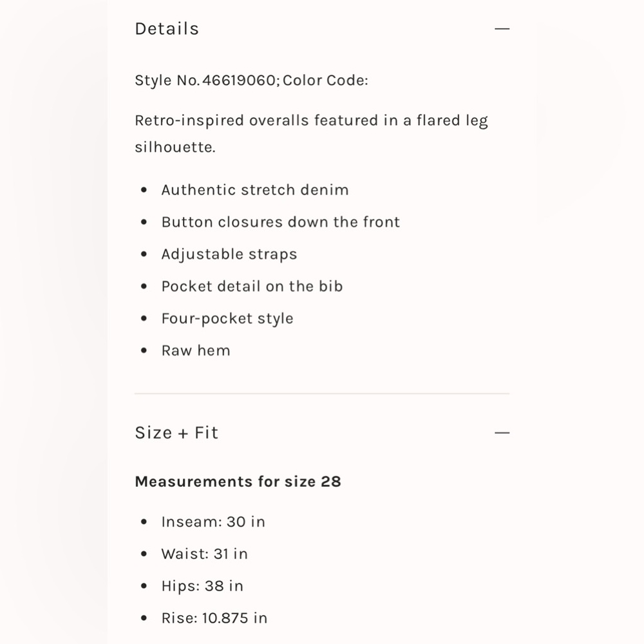Click the word silhouette in description
The height and width of the screenshot is (644, 644).
[x=175, y=147]
